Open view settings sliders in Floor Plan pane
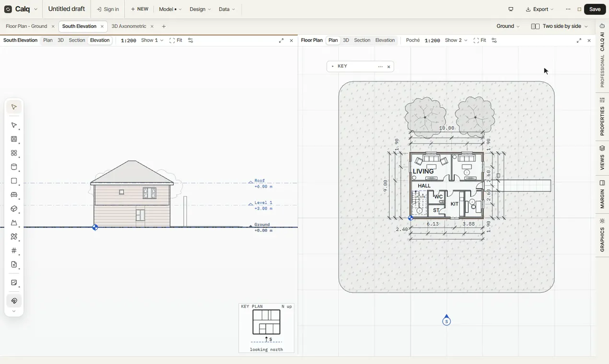 494,41
